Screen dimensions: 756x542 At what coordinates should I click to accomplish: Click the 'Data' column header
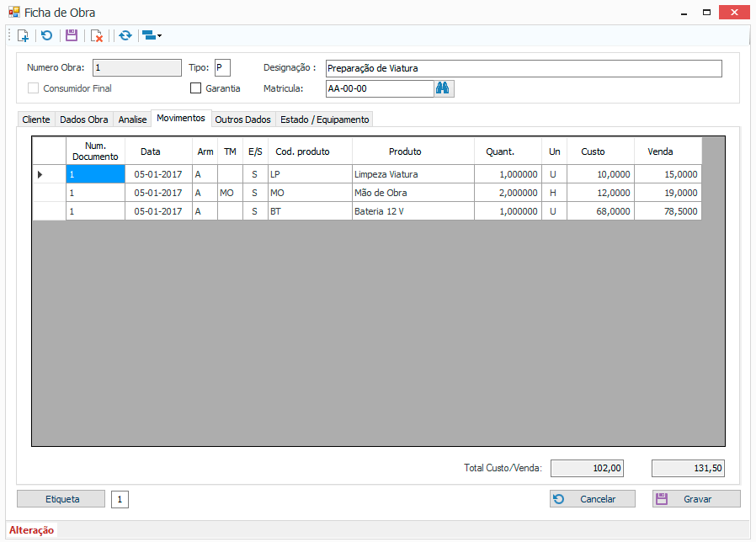(x=158, y=151)
